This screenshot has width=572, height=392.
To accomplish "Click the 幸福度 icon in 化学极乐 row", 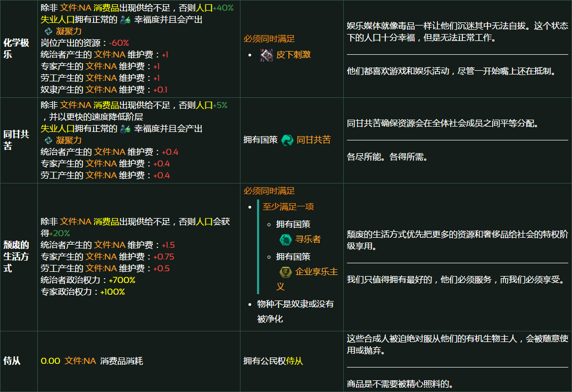I will 125,20.
